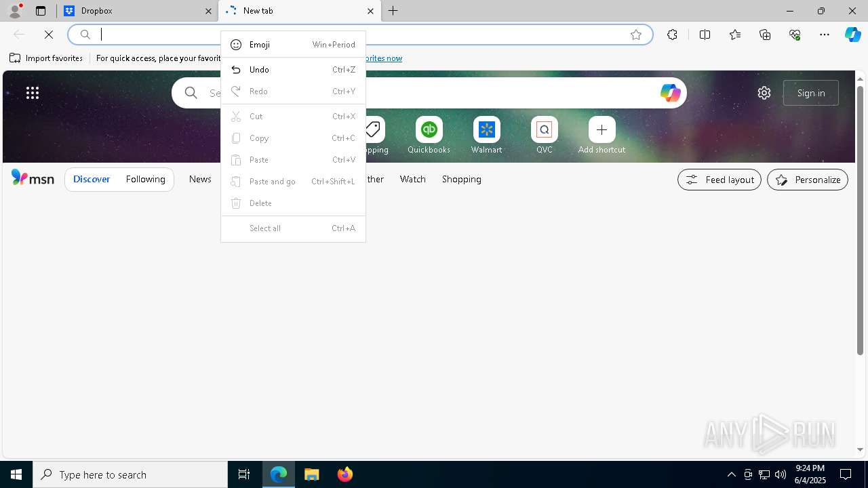This screenshot has height=488, width=868.
Task: Select the Following feed tab
Action: click(145, 180)
